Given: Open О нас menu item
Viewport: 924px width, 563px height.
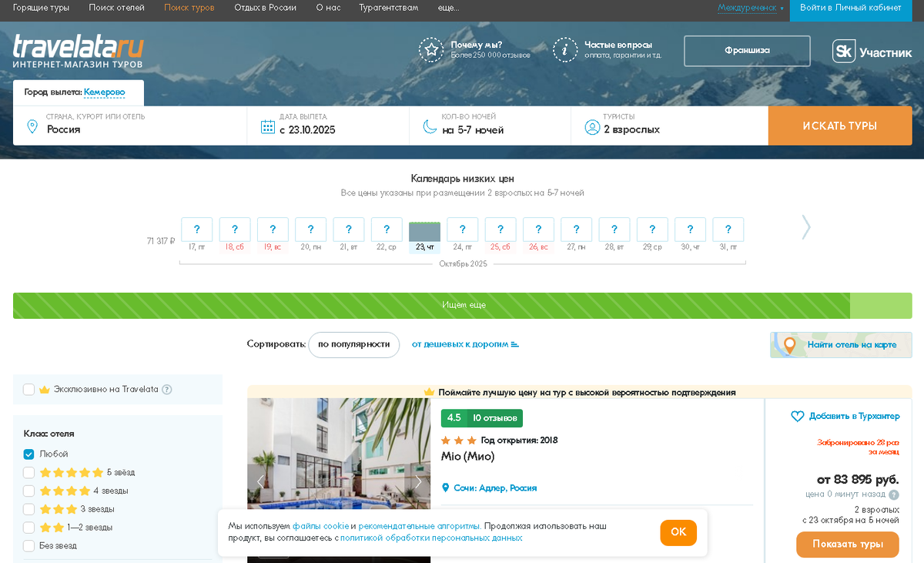Looking at the screenshot, I should [x=328, y=8].
